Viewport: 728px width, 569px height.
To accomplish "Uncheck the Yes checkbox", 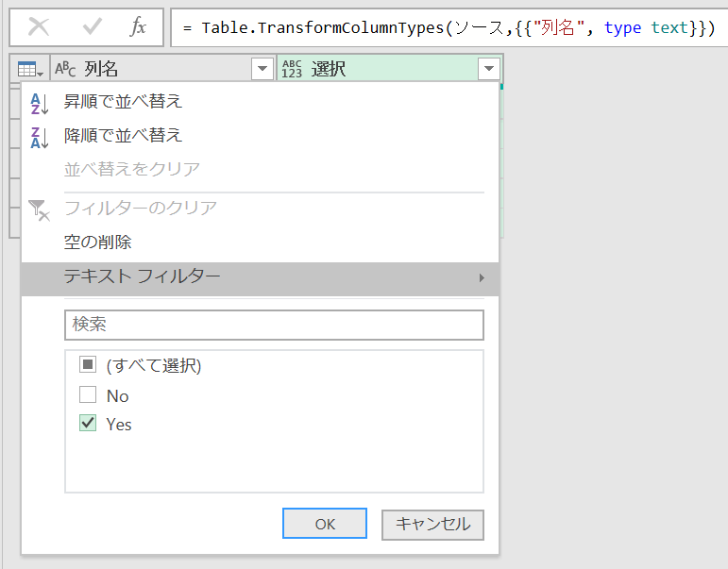I will (x=88, y=423).
